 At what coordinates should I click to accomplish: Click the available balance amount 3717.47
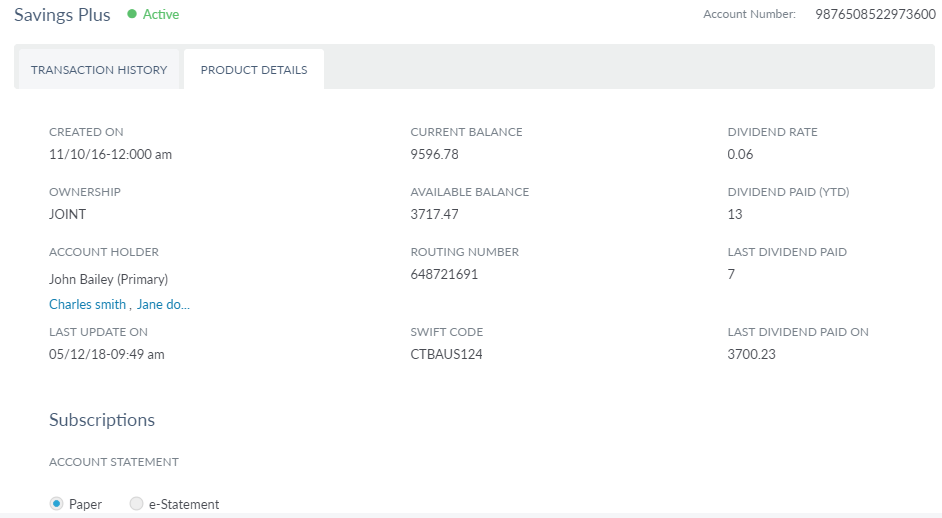click(434, 215)
